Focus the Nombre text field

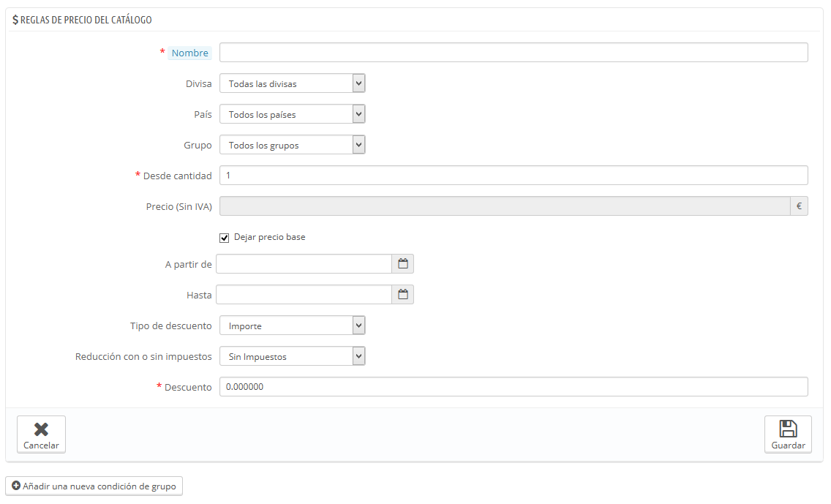[x=514, y=53]
